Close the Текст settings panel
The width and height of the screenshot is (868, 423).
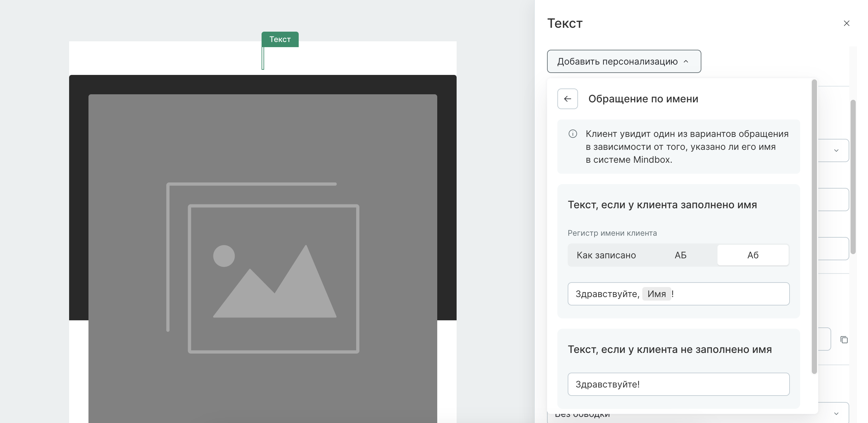click(x=846, y=23)
